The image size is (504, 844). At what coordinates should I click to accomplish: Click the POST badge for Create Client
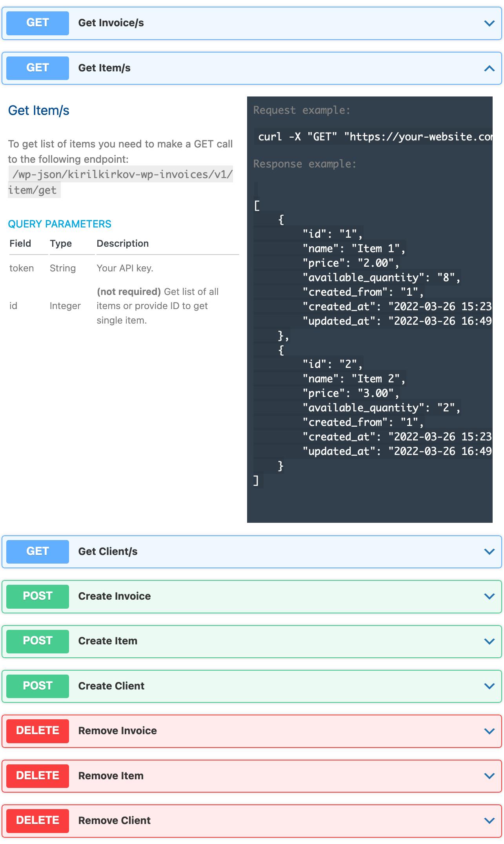[x=38, y=686]
